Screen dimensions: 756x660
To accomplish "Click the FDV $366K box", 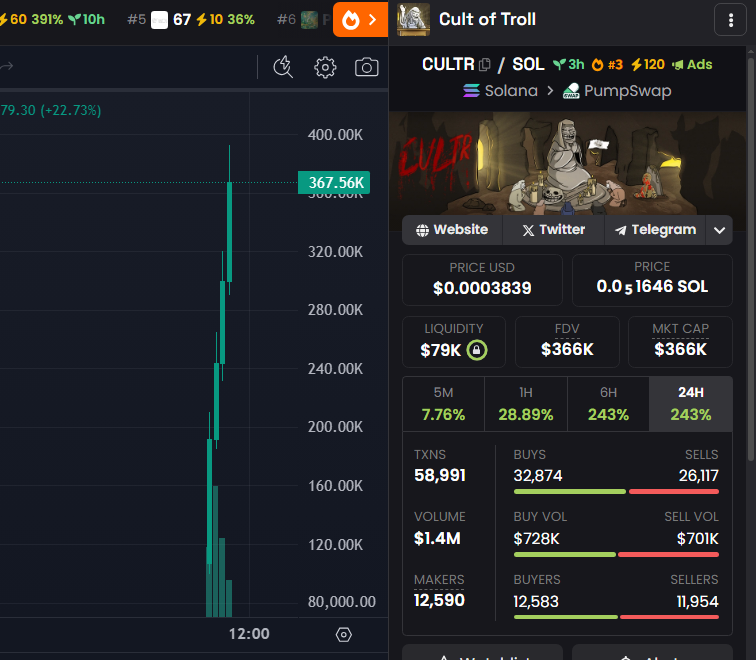I will click(x=567, y=342).
